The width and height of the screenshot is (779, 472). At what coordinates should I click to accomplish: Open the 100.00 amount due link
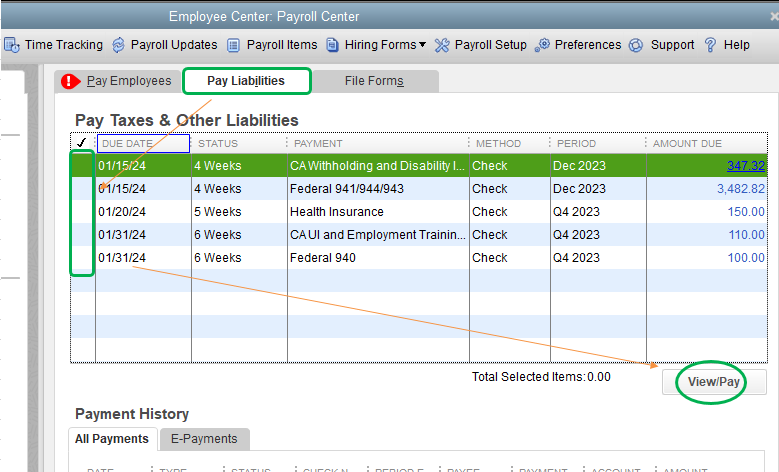746,257
